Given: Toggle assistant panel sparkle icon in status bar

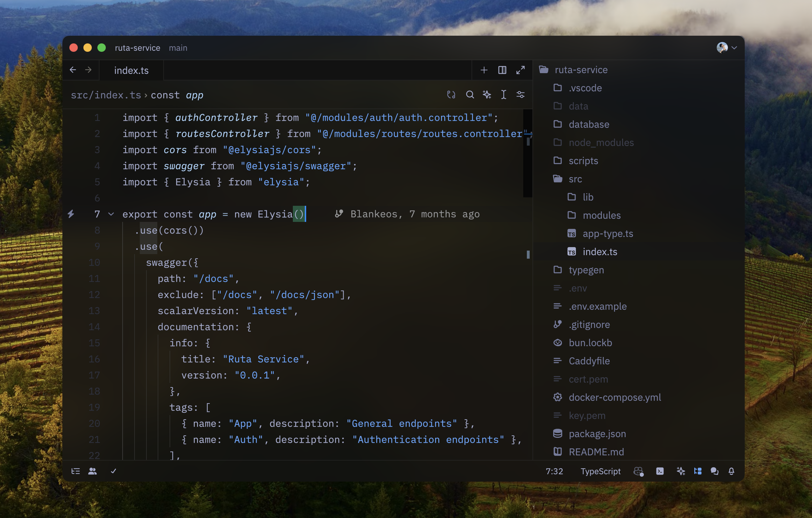Looking at the screenshot, I should [x=681, y=471].
